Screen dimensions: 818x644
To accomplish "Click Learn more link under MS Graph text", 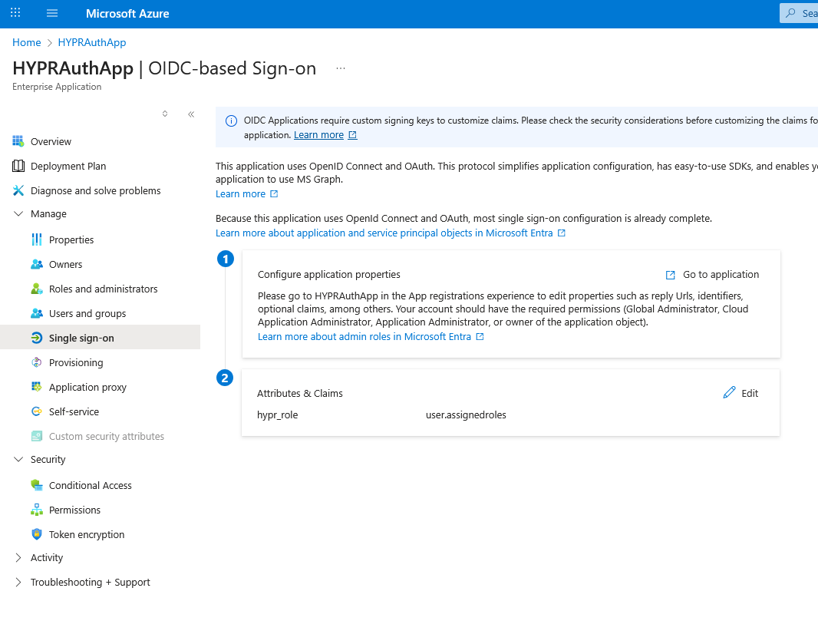I will [x=240, y=193].
